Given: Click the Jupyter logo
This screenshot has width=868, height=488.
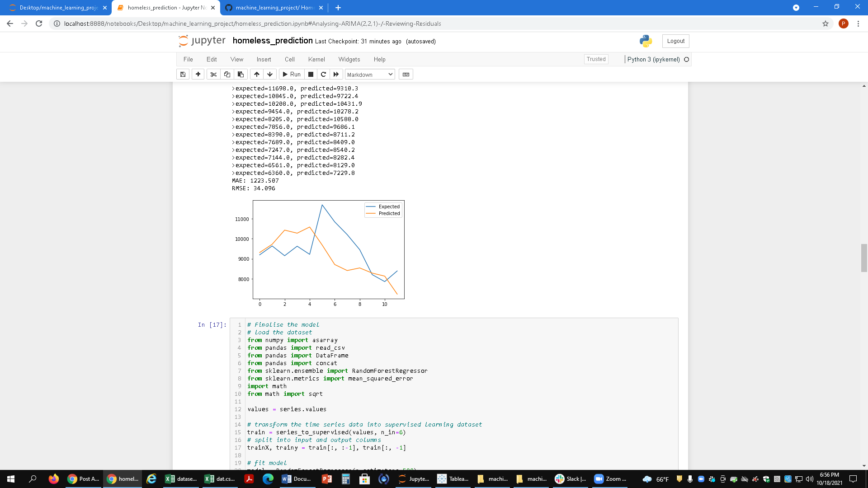Looking at the screenshot, I should [x=202, y=41].
